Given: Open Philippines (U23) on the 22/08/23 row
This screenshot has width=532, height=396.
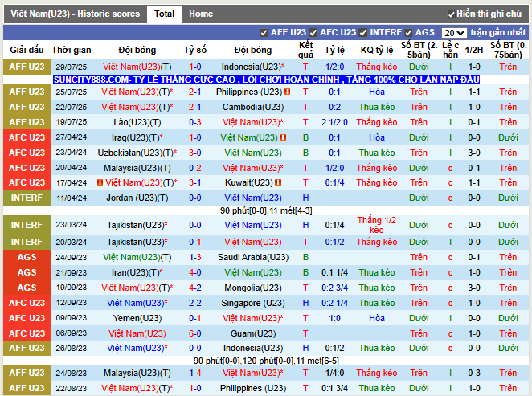Looking at the screenshot, I should click(x=253, y=388).
